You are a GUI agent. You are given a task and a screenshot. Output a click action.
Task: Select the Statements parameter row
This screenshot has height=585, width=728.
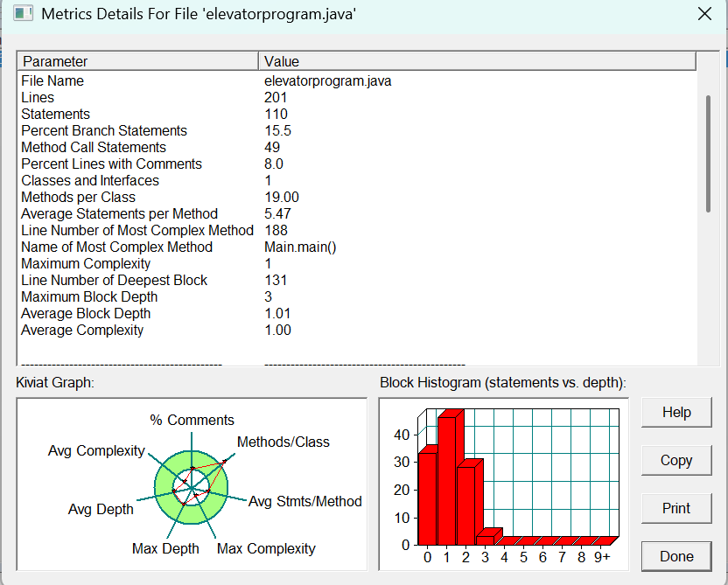pos(357,115)
